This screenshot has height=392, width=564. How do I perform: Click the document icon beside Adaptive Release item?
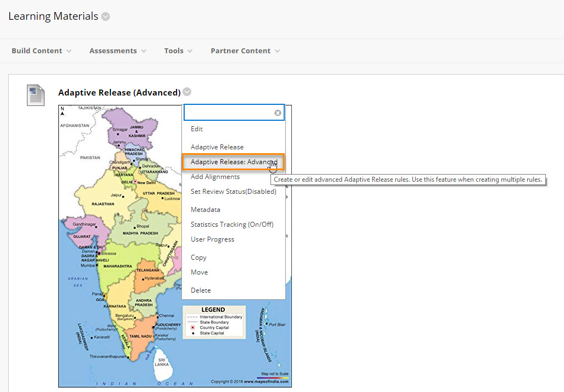coord(36,95)
